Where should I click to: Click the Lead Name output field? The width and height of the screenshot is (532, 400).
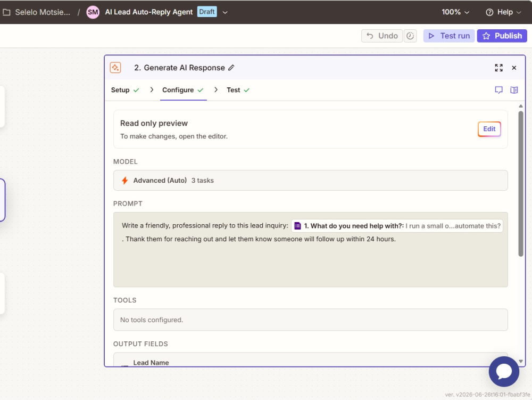point(311,360)
